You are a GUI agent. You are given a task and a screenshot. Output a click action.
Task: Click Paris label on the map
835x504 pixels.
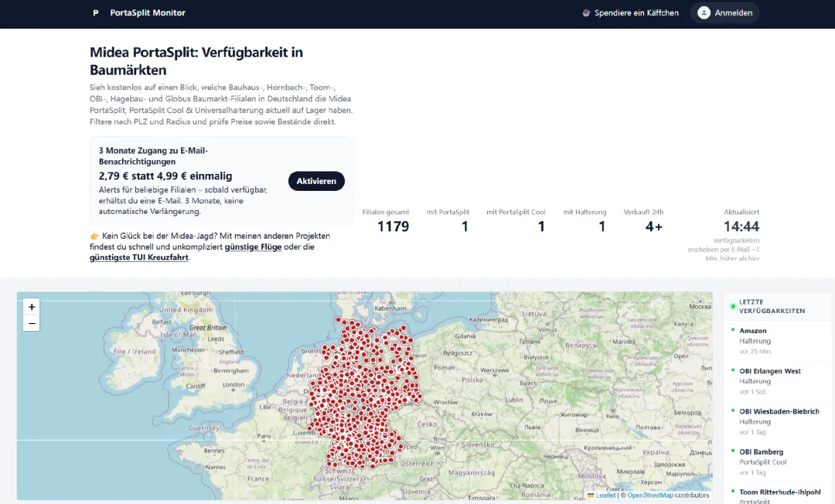tap(264, 436)
